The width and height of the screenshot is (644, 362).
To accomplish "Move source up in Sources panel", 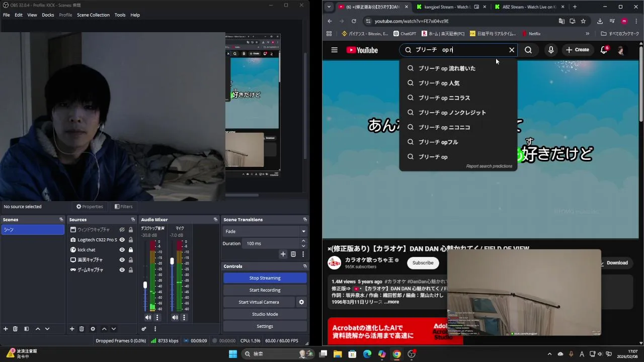I will 104,329.
